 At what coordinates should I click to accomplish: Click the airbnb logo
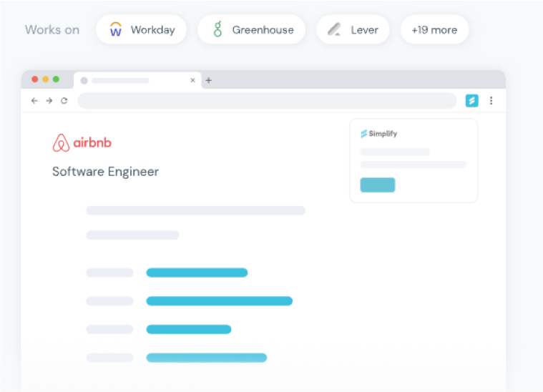82,143
